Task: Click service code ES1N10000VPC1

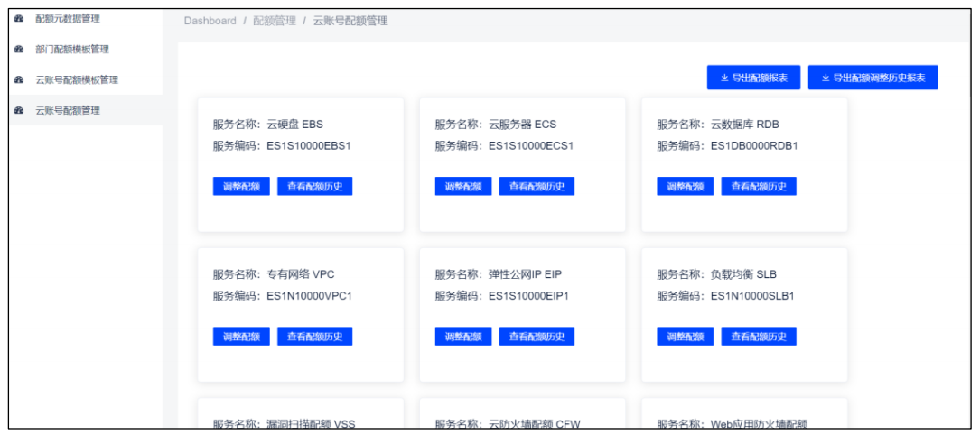Action: pyautogui.click(x=310, y=296)
